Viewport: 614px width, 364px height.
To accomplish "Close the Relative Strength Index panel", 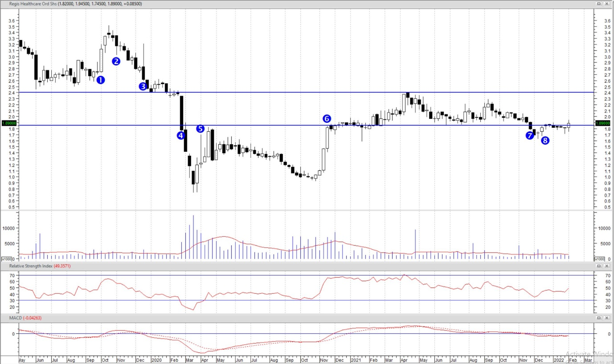I will coord(607,266).
